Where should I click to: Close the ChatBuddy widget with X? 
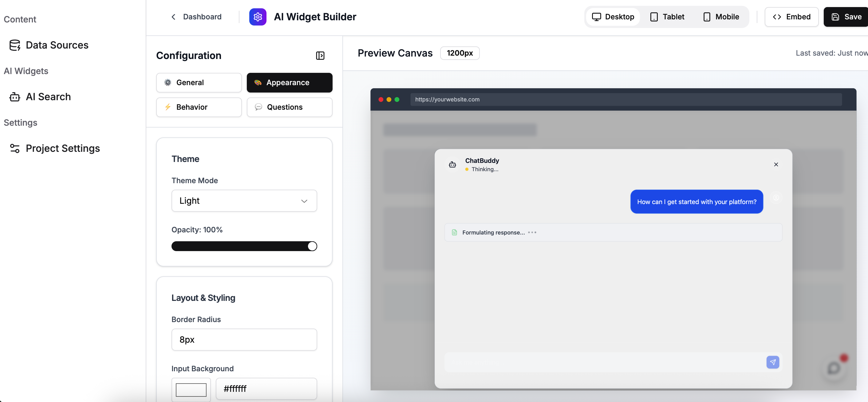[776, 164]
